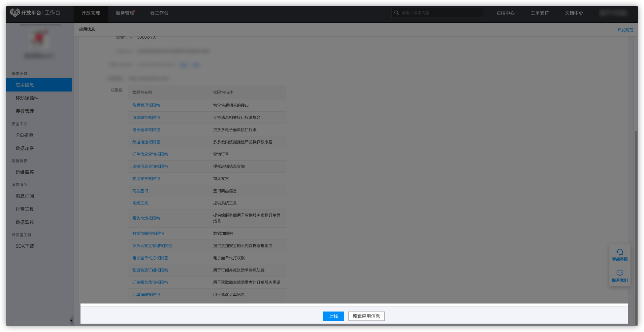Click the app avatar thumbnail in sidebar
The width and height of the screenshot is (644, 332).
[x=39, y=38]
